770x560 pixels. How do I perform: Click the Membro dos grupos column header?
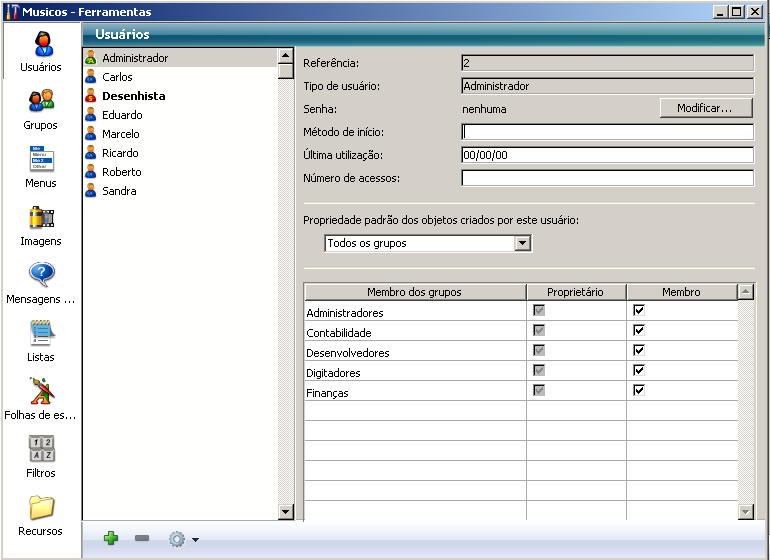414,292
